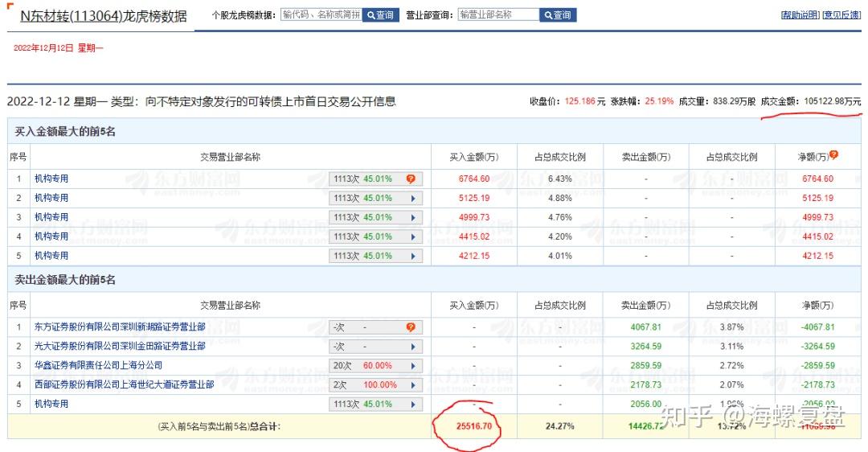Screen dimensions: 868x452
Task: Open the 帮助说明 link
Action: coord(800,15)
